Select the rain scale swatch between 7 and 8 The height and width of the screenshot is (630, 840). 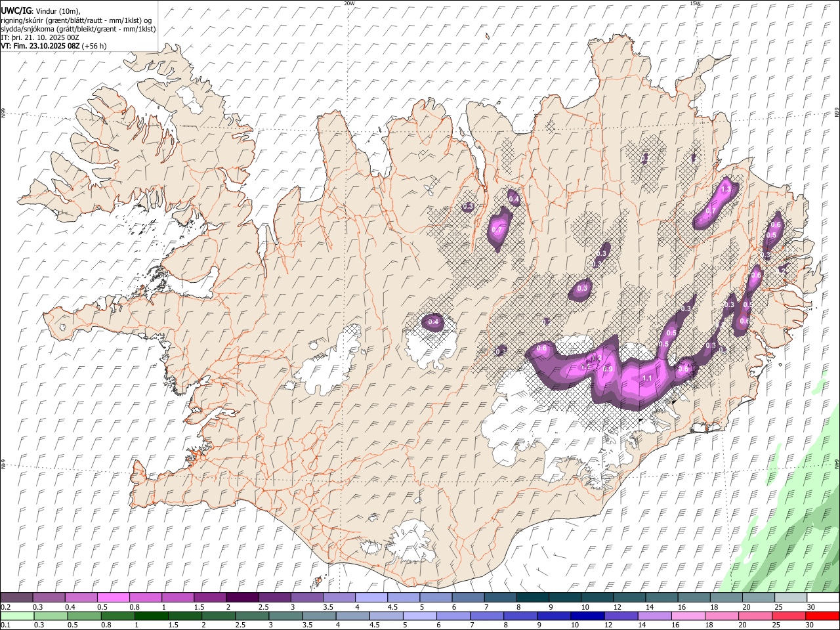[x=487, y=616]
